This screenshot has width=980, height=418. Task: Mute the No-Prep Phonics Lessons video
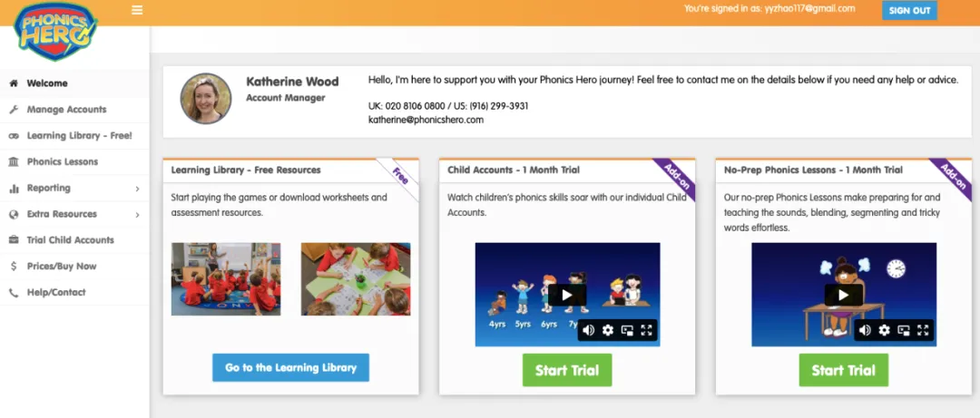865,330
